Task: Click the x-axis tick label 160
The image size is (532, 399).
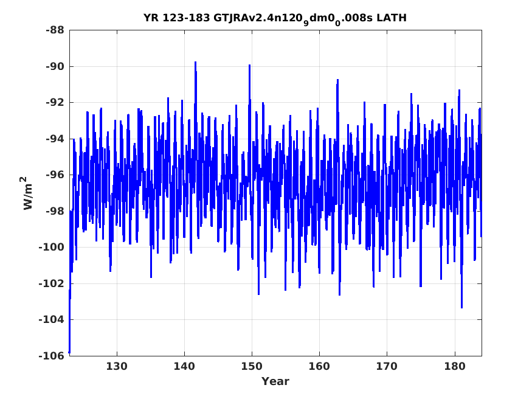Action: 319,366
